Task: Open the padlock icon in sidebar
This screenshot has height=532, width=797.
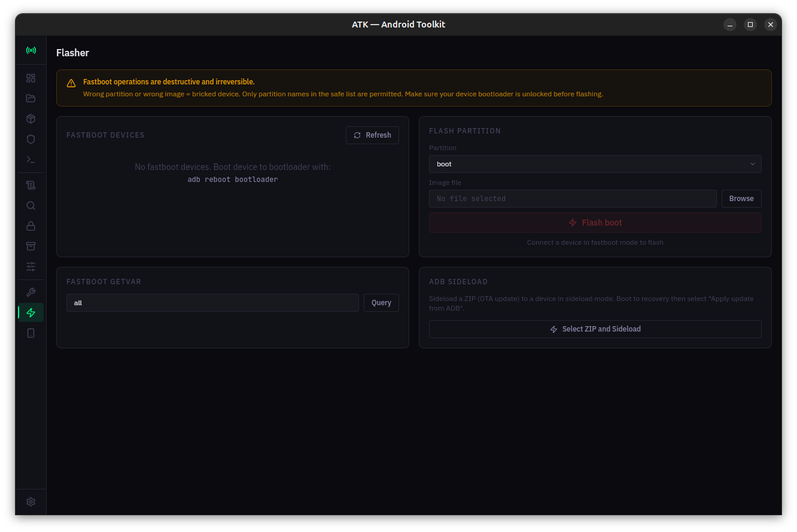Action: (31, 226)
